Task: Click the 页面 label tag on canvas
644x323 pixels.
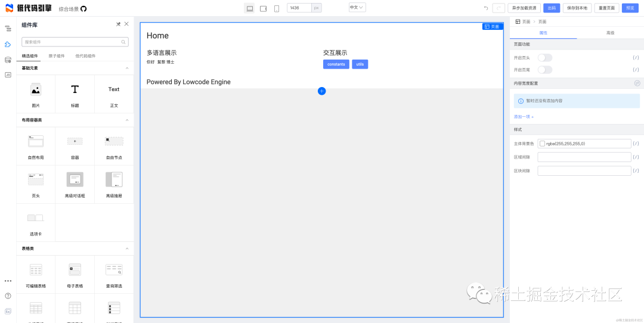Action: pyautogui.click(x=493, y=27)
